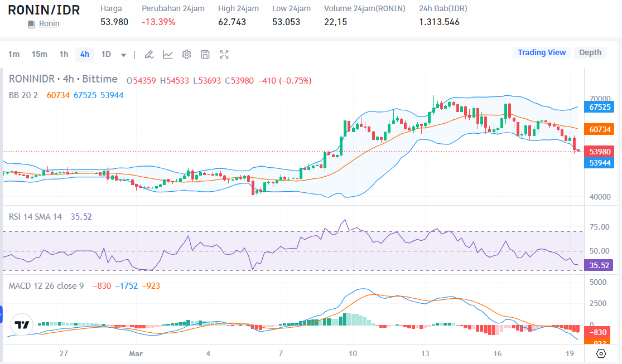Switch to 15m timeframe
The height and width of the screenshot is (364, 622).
tap(39, 54)
